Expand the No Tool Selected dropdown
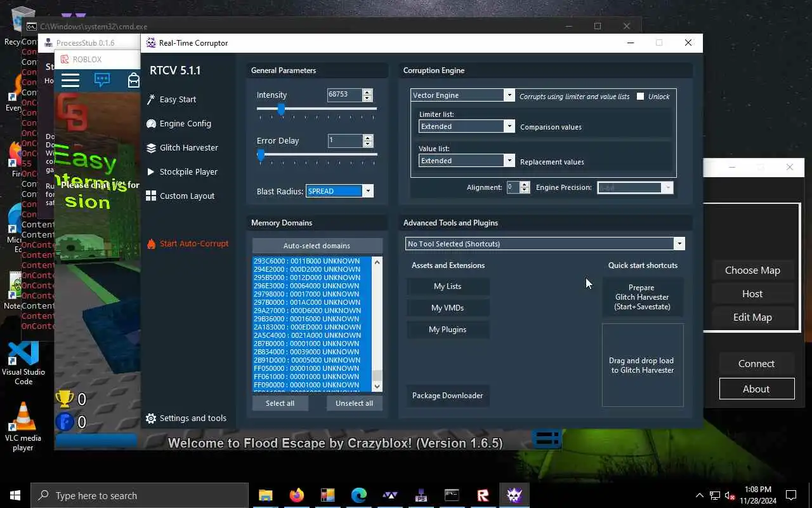 coord(679,244)
